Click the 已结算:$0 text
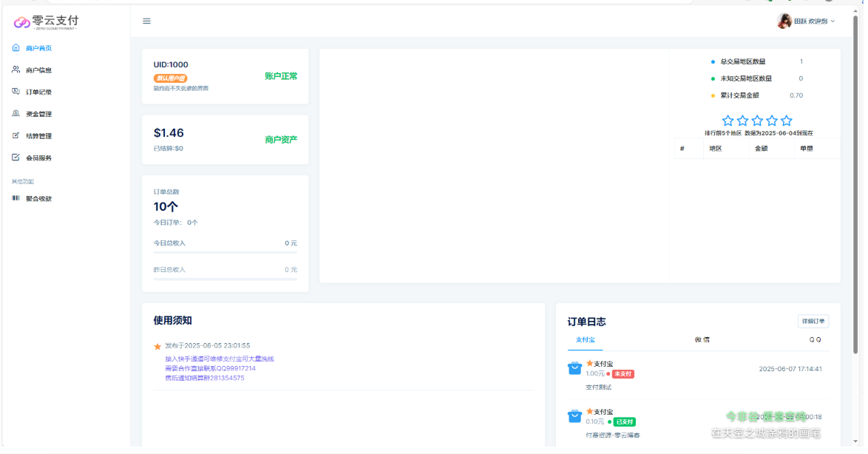The height and width of the screenshot is (454, 868). pyautogui.click(x=169, y=149)
